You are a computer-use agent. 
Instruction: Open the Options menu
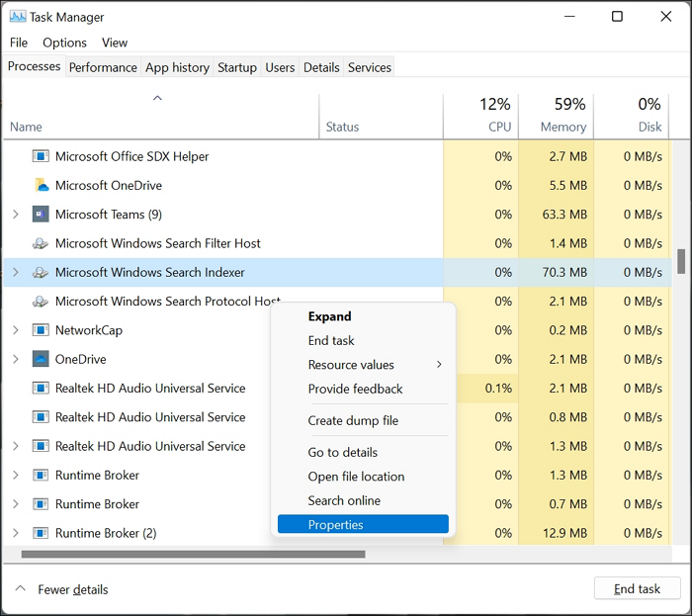64,43
